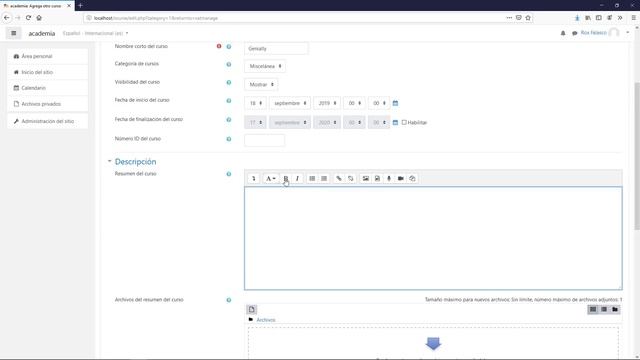640x360 pixels.
Task: Click inside the Resumen del curso text area
Action: [433, 238]
